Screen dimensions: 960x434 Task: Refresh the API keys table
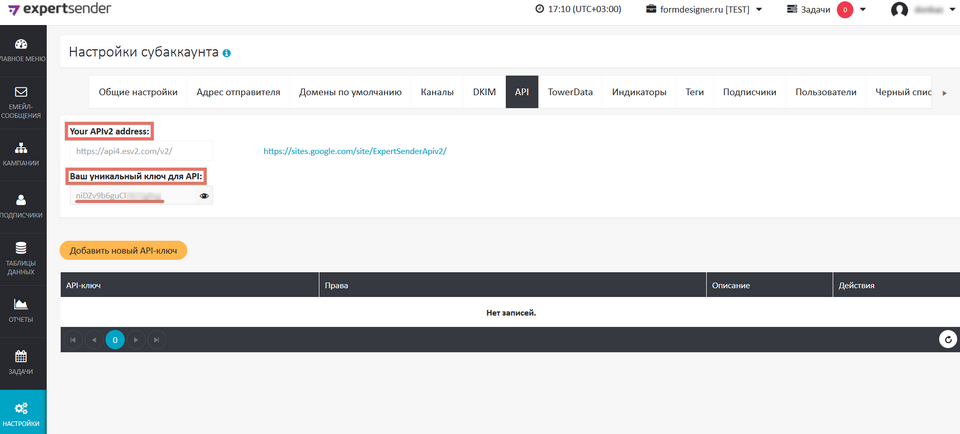(x=947, y=340)
